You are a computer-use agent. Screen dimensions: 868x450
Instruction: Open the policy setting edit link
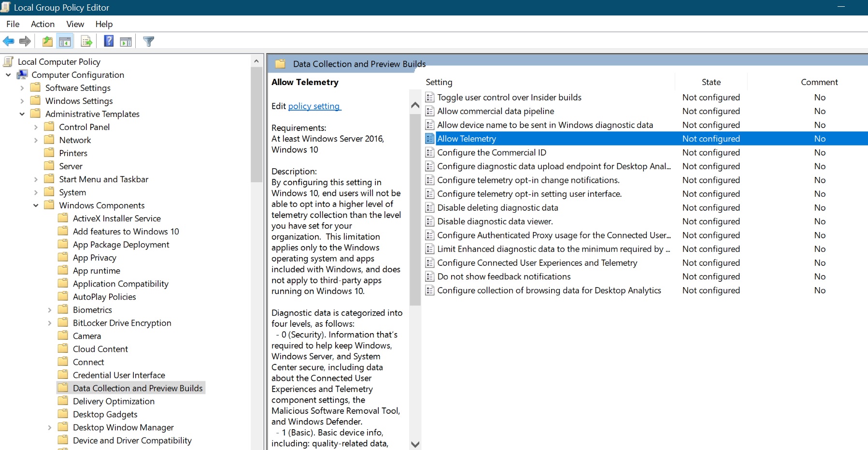coord(314,106)
